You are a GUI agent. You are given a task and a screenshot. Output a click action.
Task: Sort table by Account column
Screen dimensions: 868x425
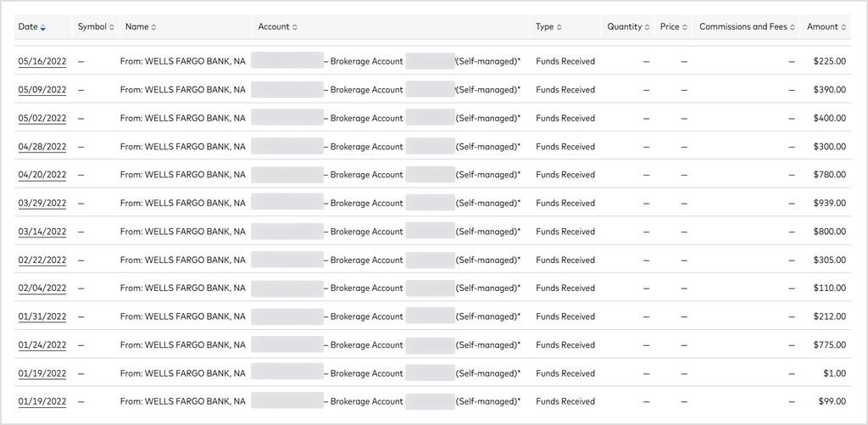tap(277, 26)
